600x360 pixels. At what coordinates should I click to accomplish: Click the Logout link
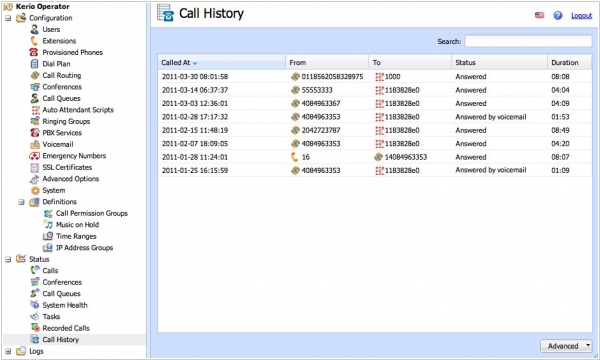[581, 16]
